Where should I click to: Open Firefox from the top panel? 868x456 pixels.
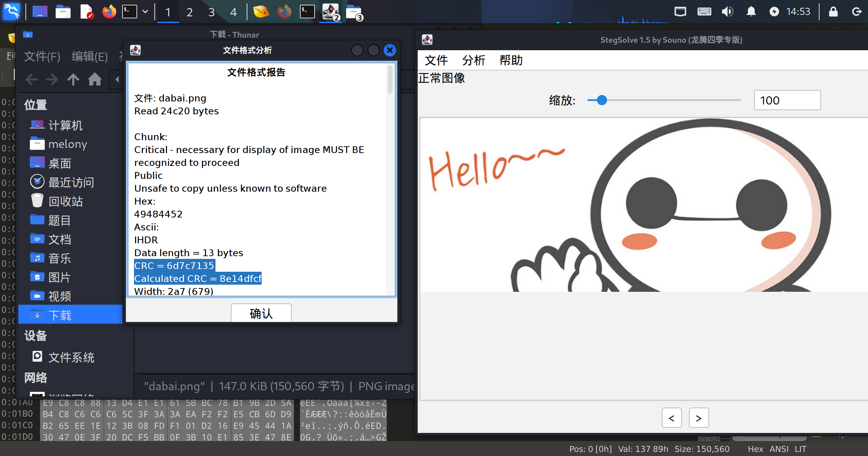coord(109,12)
